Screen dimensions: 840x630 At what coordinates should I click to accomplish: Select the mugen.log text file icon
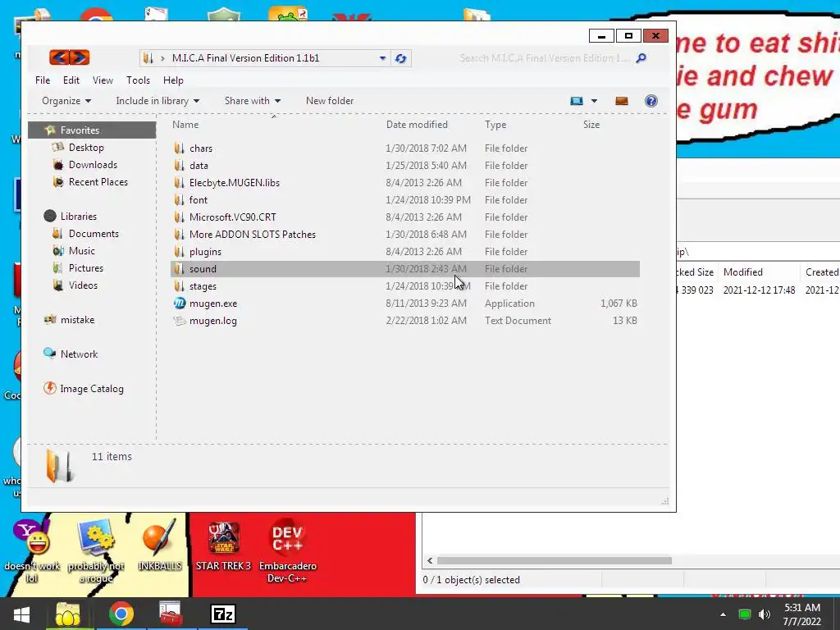(x=180, y=321)
